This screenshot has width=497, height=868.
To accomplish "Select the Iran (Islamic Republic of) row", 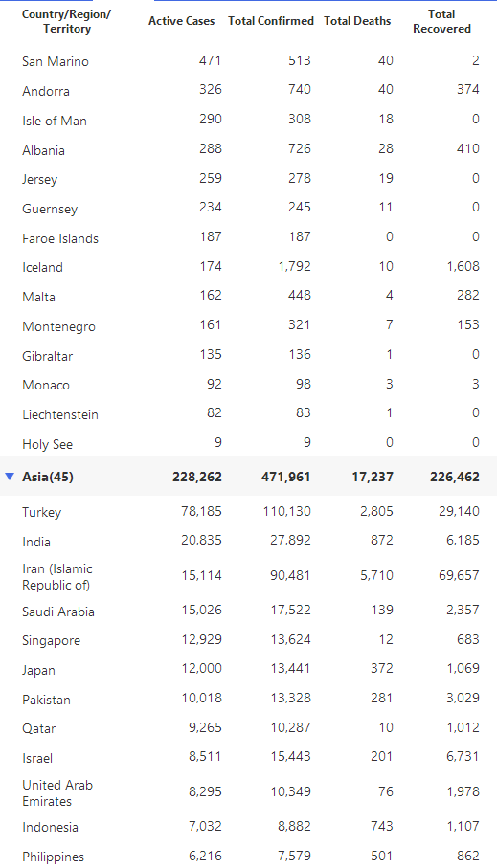I will coord(248,576).
